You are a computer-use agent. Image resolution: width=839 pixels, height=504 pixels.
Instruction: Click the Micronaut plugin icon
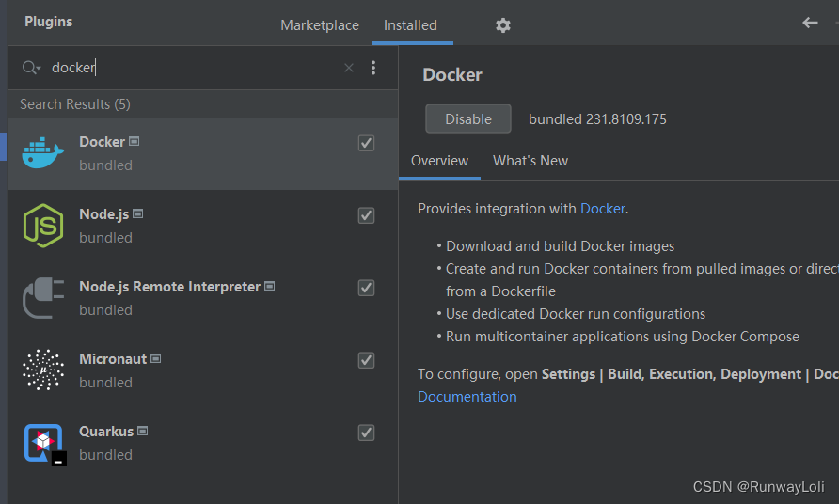(43, 370)
